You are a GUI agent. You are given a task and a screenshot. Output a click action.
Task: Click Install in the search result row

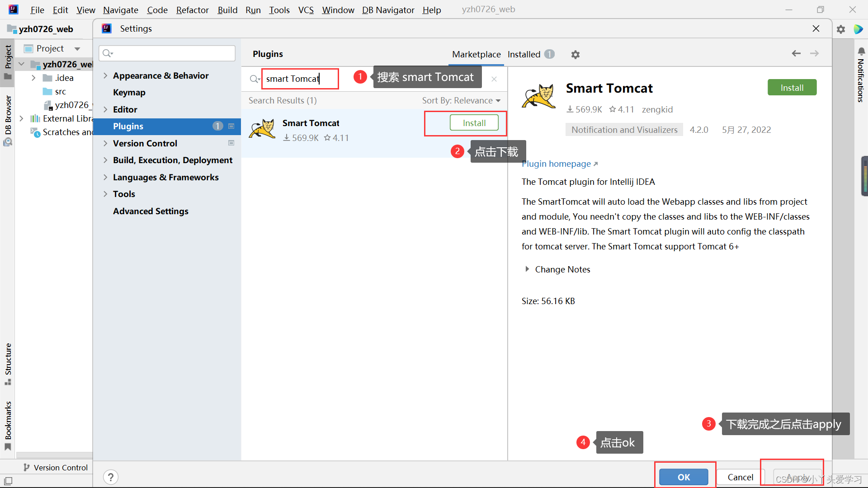(474, 123)
